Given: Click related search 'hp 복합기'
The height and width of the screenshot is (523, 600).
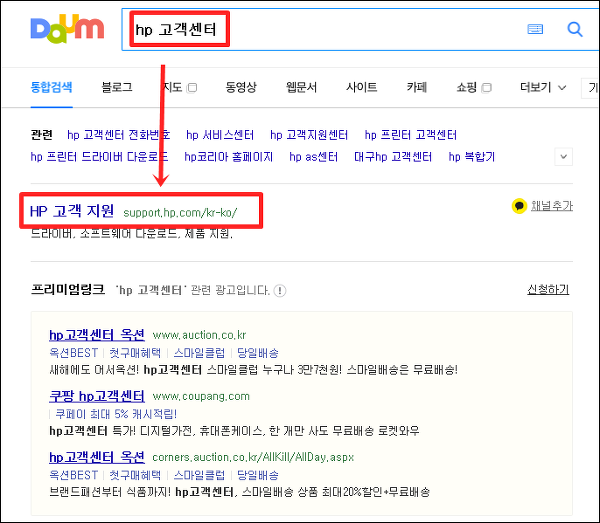Looking at the screenshot, I should click(472, 156).
